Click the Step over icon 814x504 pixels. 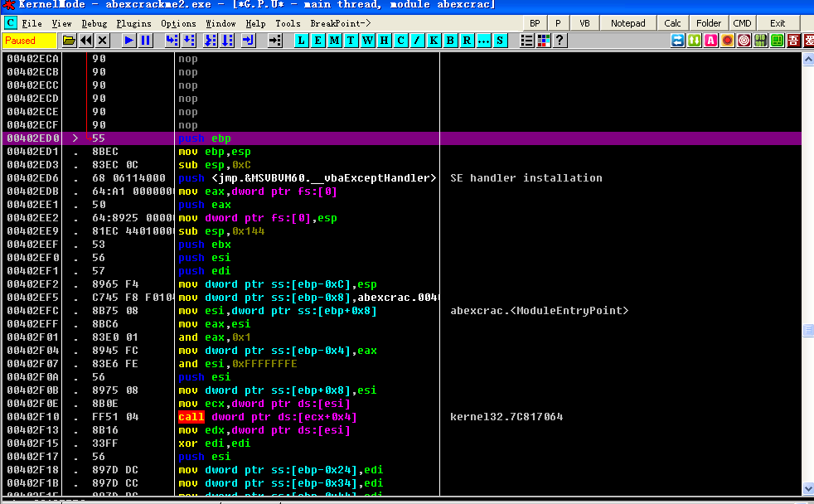pyautogui.click(x=189, y=41)
